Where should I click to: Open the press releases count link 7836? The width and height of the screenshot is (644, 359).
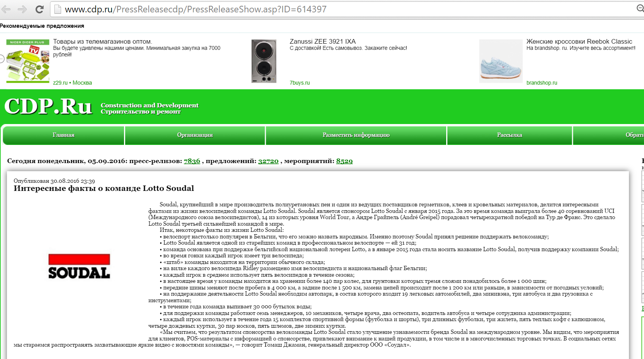coord(192,161)
